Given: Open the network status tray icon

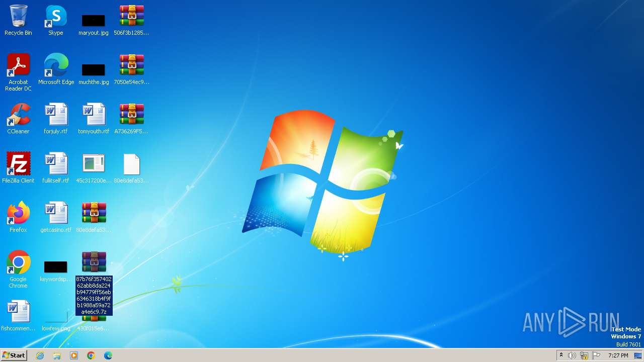Looking at the screenshot, I should [x=584, y=355].
